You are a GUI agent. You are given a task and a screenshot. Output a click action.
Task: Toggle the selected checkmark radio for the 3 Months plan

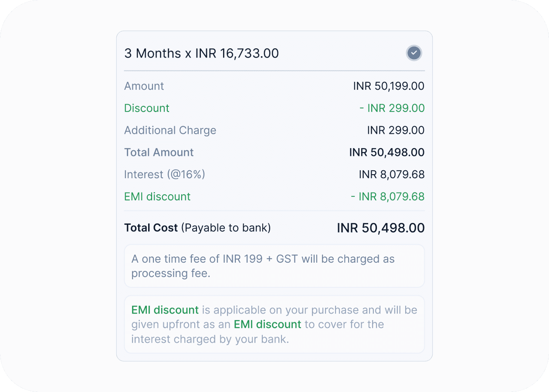coord(414,53)
